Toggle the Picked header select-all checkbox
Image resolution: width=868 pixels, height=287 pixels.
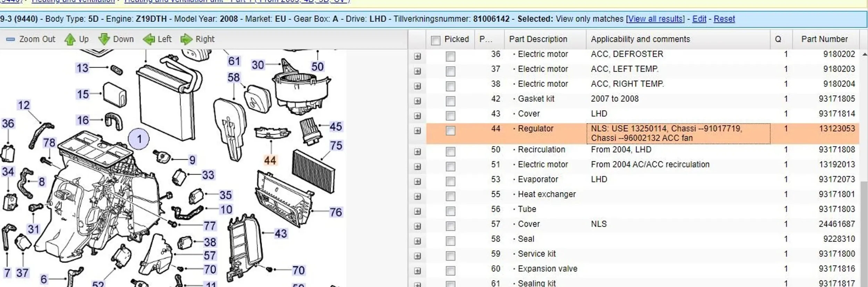(435, 40)
